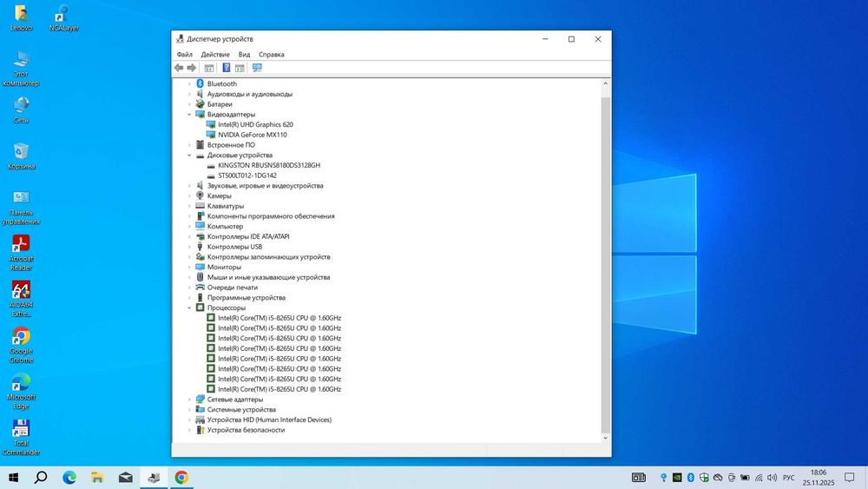Click scrollbar up arrow in device list

pyautogui.click(x=605, y=83)
